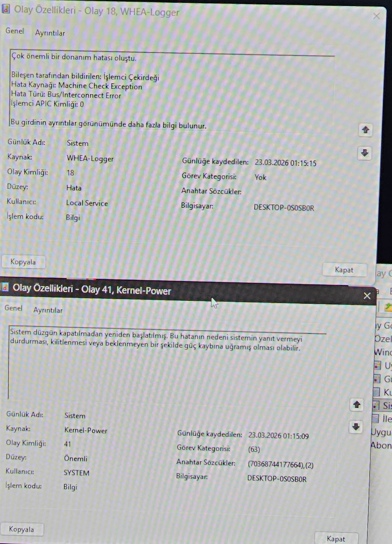
Task: Close the Kernel-Power event properties window
Action: pyautogui.click(x=367, y=296)
